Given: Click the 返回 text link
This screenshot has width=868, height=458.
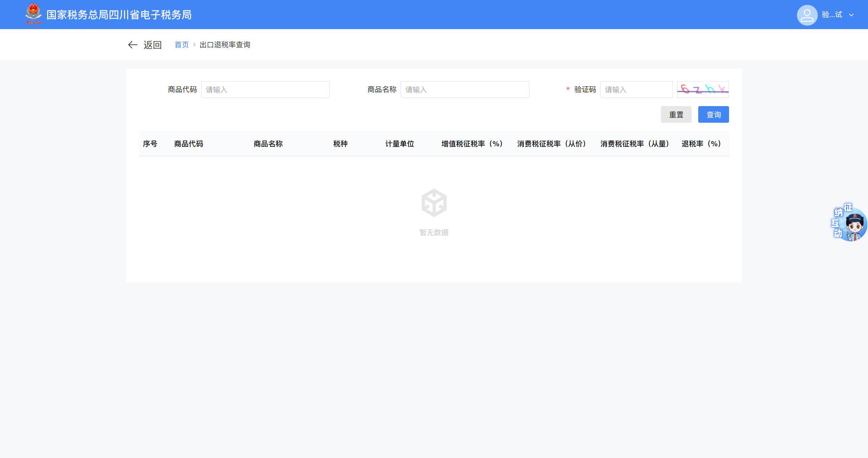Looking at the screenshot, I should [152, 45].
